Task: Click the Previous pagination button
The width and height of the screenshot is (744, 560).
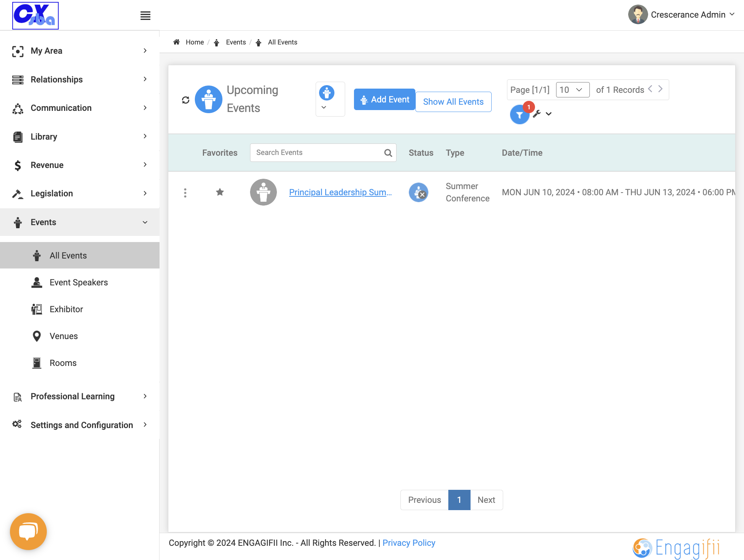Action: [425, 500]
